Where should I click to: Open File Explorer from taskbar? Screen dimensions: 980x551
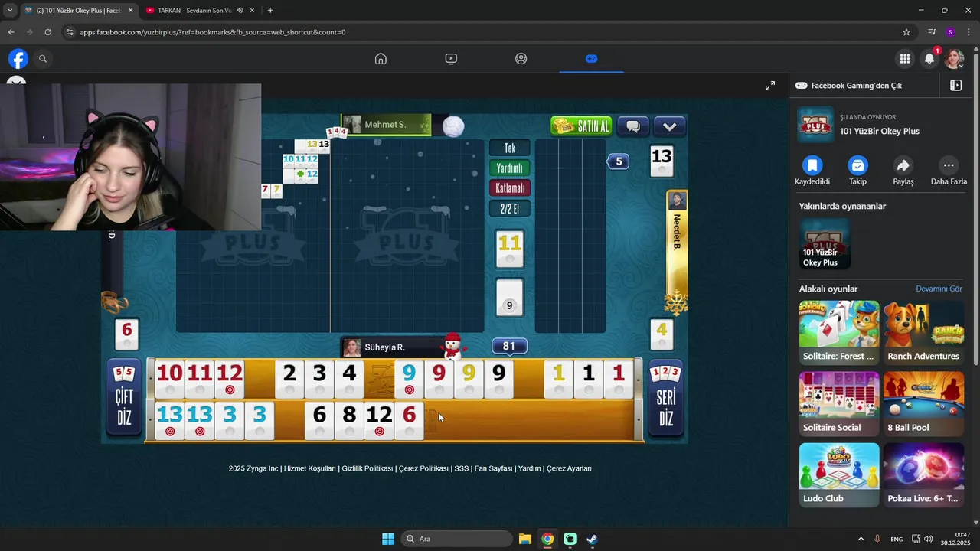tap(525, 539)
